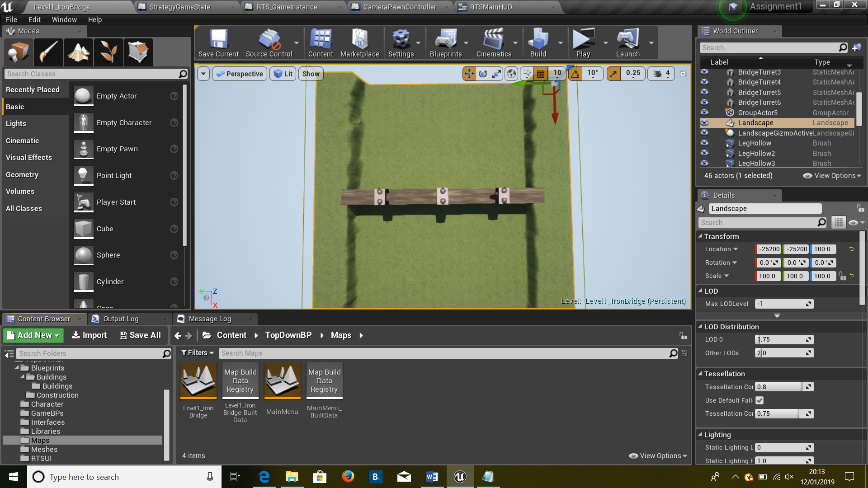868x488 pixels.
Task: Open Launch options dropdown arrow
Action: tap(651, 43)
